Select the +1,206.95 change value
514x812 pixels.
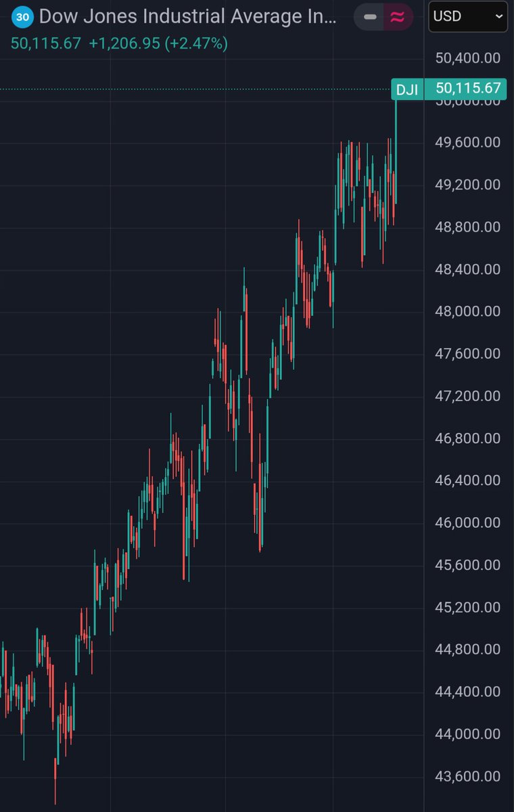[125, 44]
